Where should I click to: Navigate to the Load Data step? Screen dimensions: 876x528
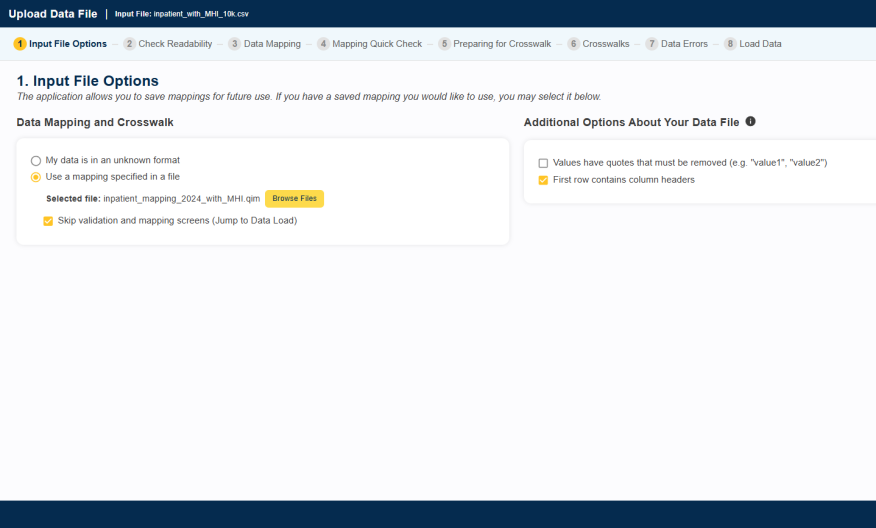(760, 44)
